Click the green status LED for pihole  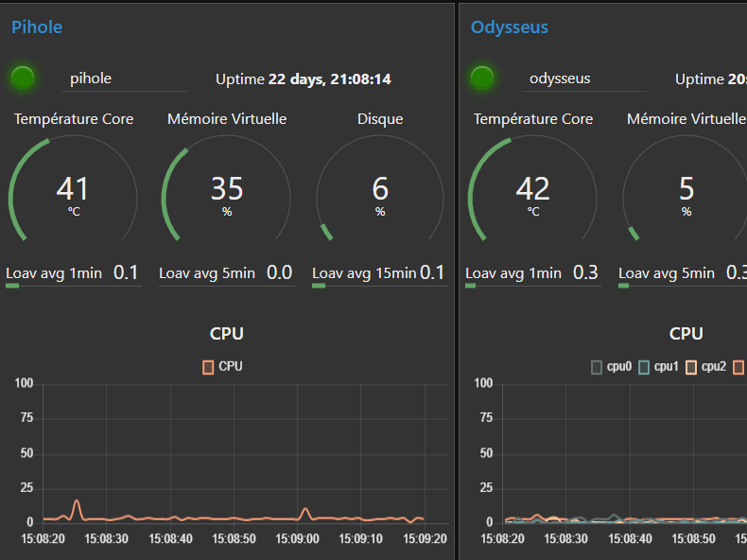point(23,78)
